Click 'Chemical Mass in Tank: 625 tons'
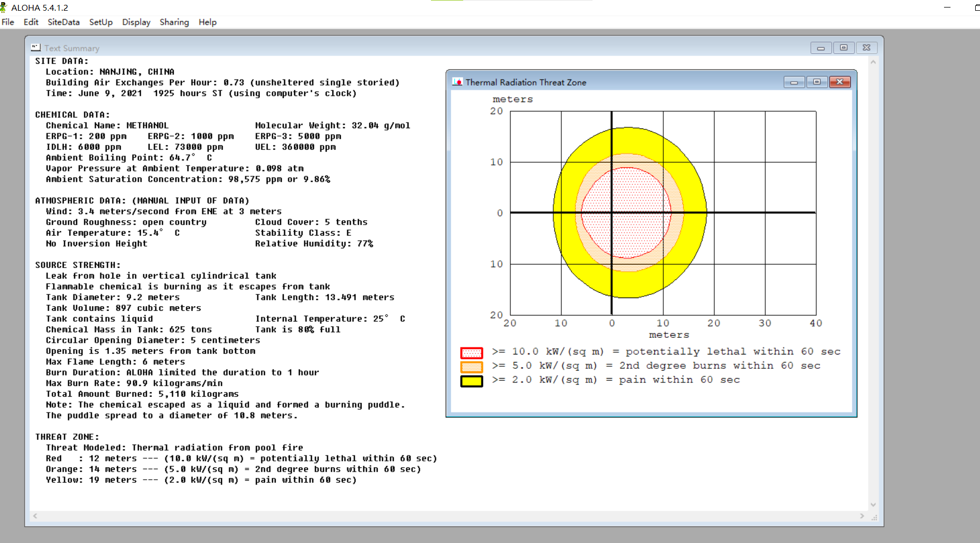 (x=129, y=330)
